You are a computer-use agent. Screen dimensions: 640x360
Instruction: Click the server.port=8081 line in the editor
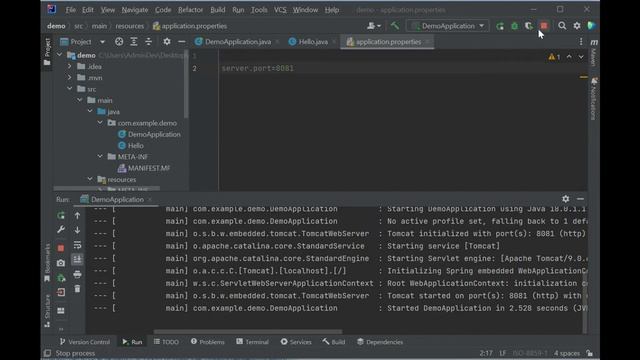[258, 68]
